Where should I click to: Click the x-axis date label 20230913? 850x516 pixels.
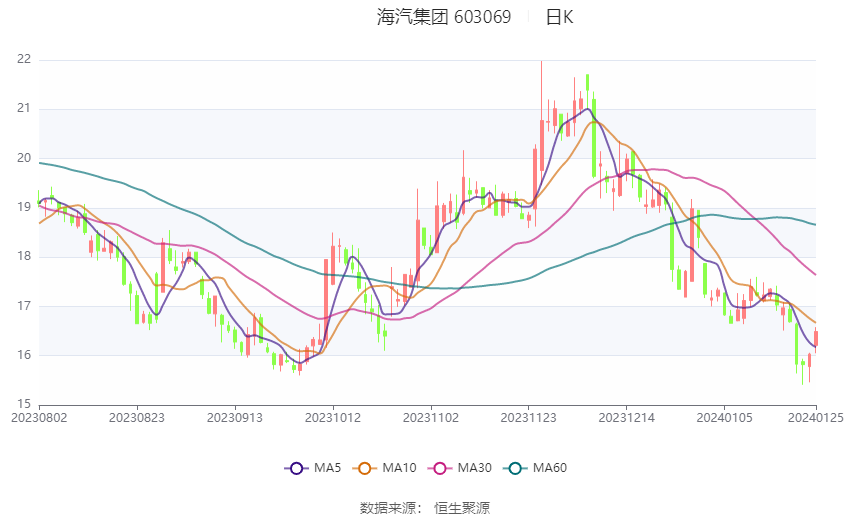click(235, 418)
